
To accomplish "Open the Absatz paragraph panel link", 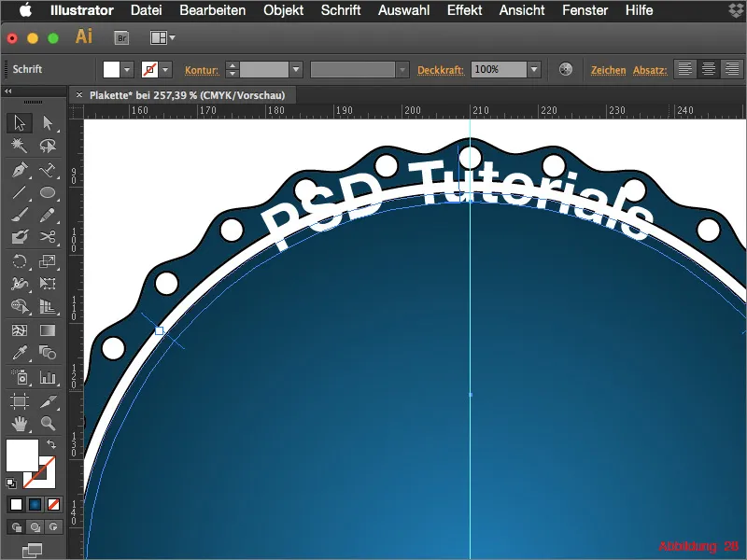I will coord(650,70).
